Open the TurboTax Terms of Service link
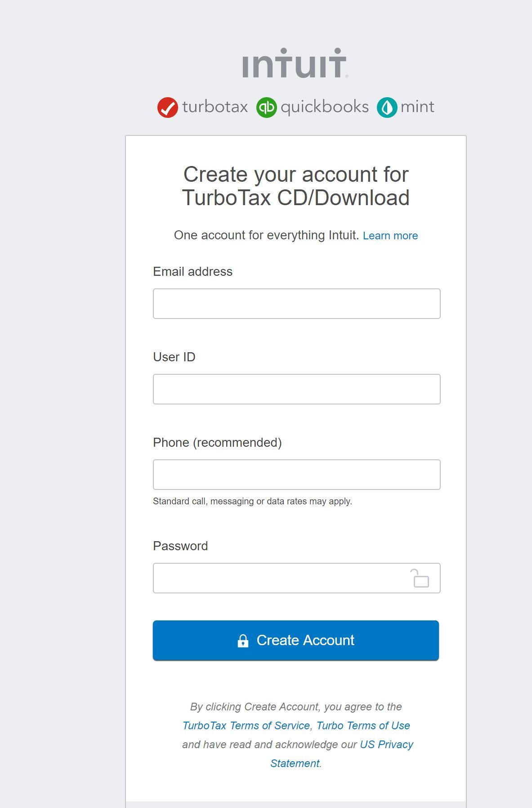 (245, 725)
